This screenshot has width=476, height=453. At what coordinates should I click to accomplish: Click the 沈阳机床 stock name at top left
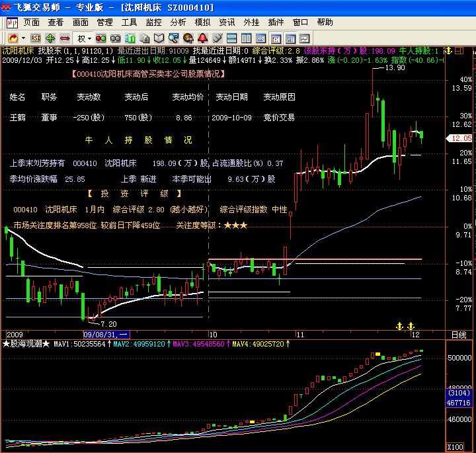click(x=19, y=51)
